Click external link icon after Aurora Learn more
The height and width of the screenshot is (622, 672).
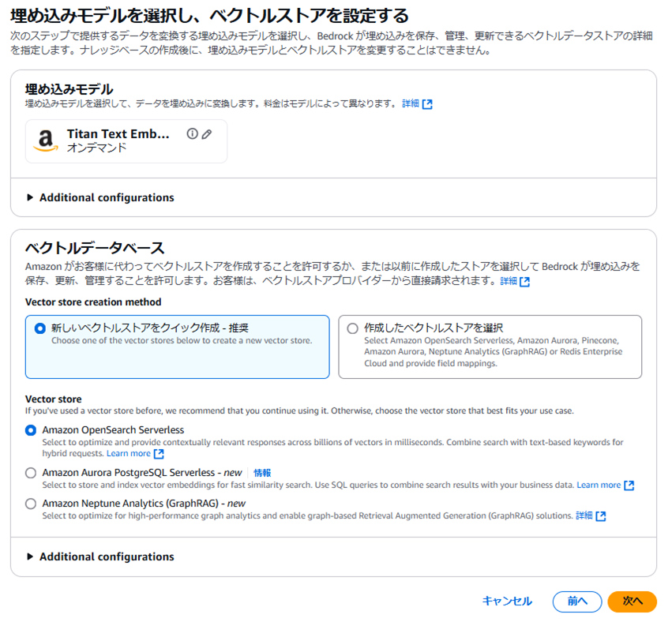(629, 485)
